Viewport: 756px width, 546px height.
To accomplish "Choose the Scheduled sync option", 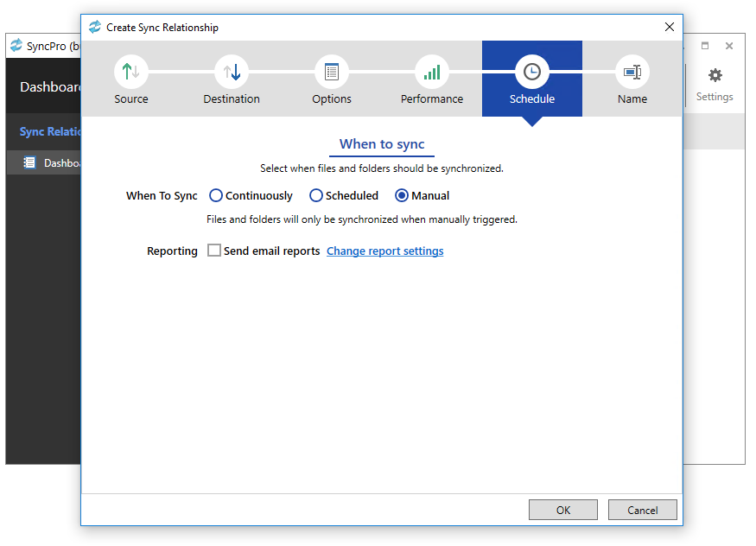I will (316, 196).
